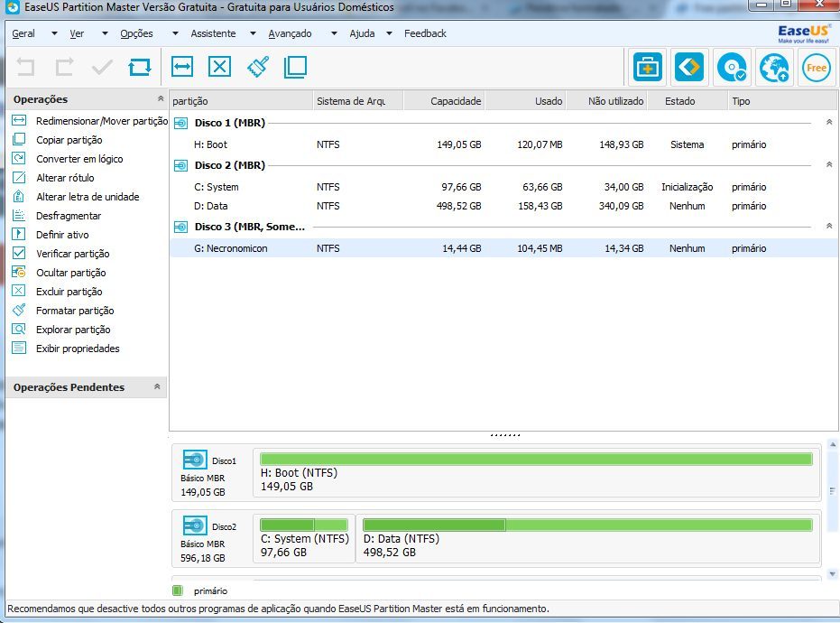This screenshot has height=623, width=840.
Task: Select the G: Necronomicon partition row
Action: point(503,248)
